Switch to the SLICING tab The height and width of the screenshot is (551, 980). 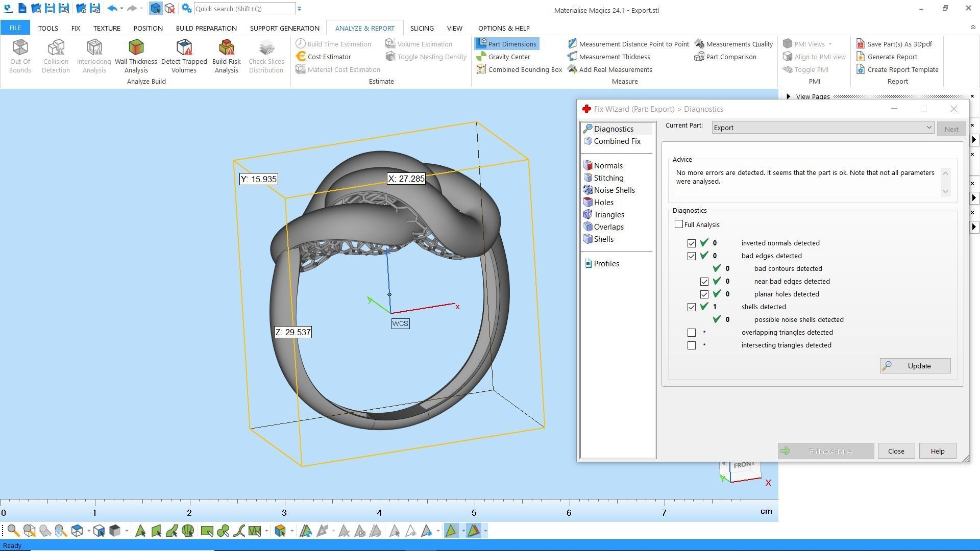[x=422, y=28]
